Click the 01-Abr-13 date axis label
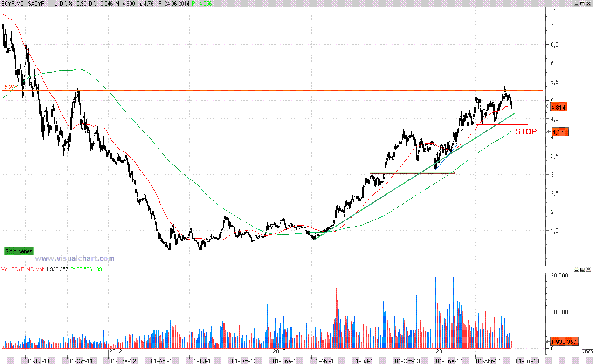The height and width of the screenshot is (364, 593). pos(325,361)
